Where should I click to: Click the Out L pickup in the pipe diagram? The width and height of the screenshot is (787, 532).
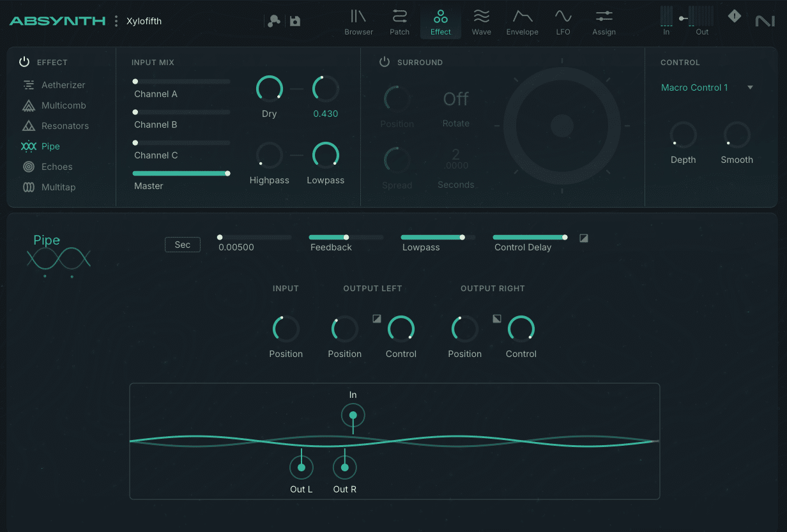301,467
